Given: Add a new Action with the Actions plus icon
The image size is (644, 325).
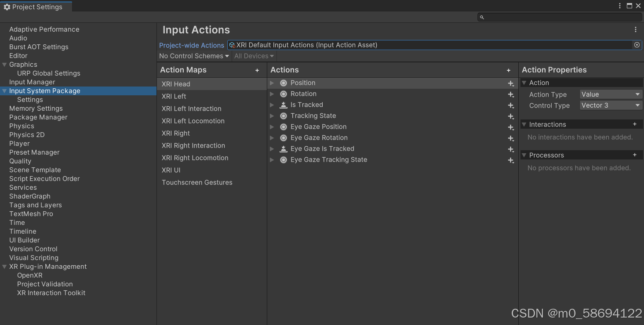Looking at the screenshot, I should click(509, 70).
